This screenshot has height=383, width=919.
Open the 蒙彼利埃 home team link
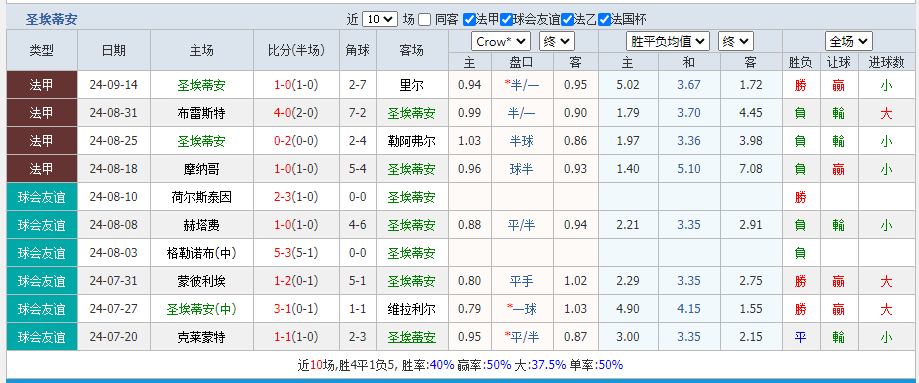pos(201,282)
